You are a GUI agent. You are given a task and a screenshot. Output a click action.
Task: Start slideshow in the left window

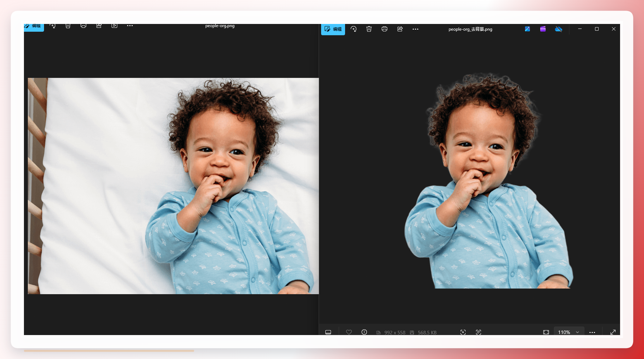point(114,26)
